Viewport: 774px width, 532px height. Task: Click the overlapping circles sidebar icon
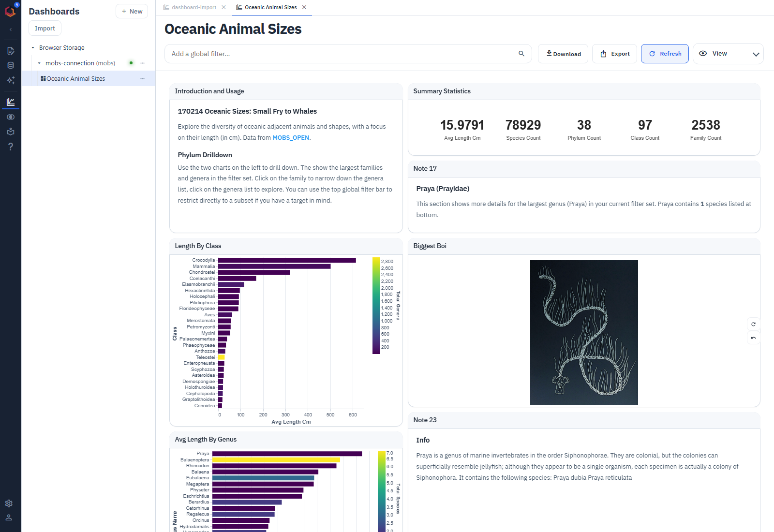click(x=11, y=117)
